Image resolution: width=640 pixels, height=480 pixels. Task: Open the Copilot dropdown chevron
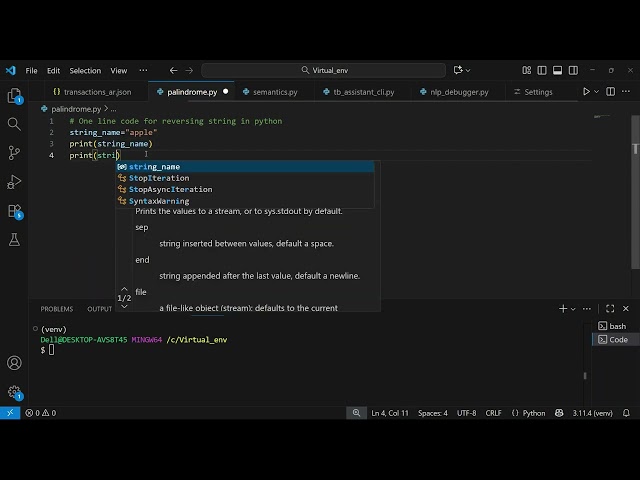click(x=468, y=70)
